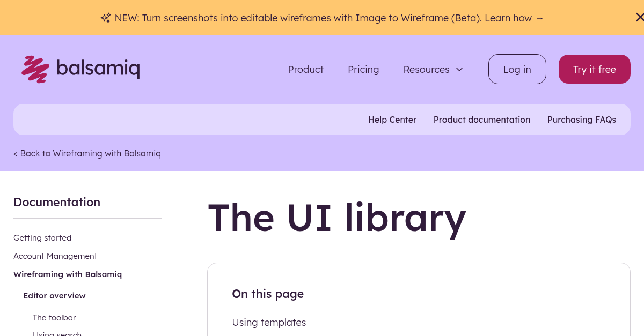Select Account Management in the sidebar
Screen dimensions: 644x336
pyautogui.click(x=55, y=256)
